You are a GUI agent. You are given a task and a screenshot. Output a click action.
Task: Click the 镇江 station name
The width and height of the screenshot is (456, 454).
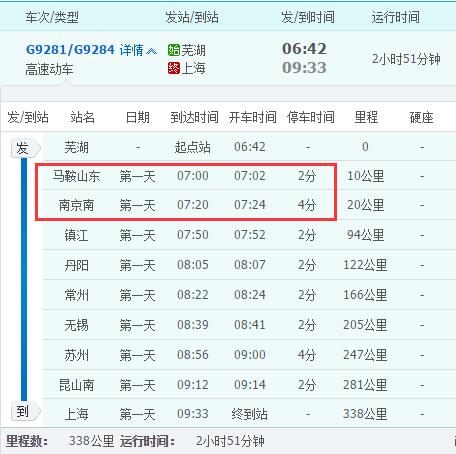point(76,235)
